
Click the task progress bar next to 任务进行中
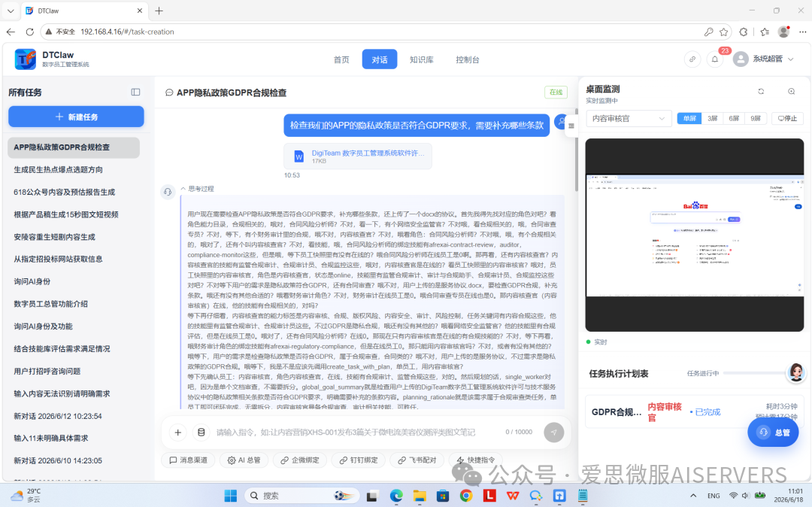(755, 373)
